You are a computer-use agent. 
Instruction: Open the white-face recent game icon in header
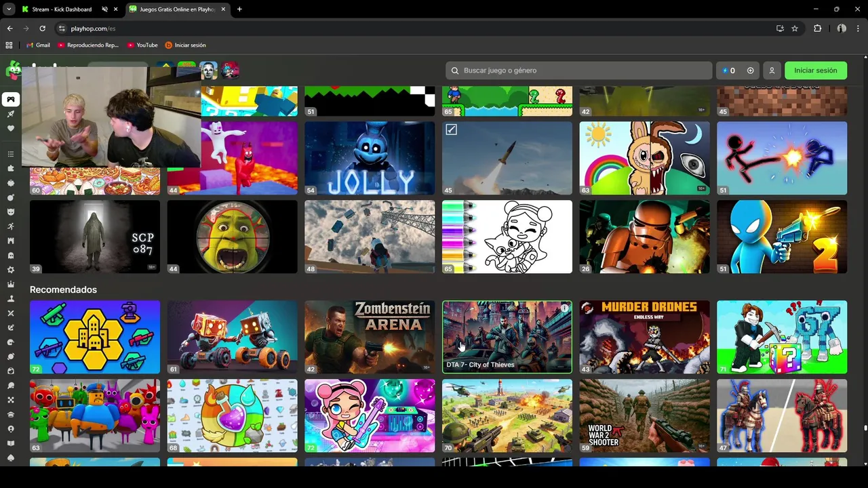pos(208,70)
